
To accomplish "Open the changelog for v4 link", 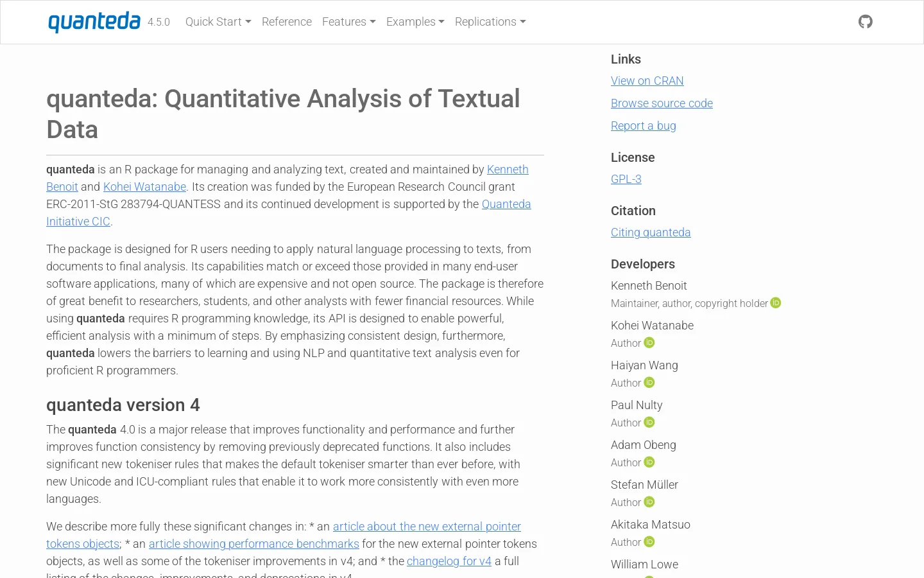I will tap(449, 561).
